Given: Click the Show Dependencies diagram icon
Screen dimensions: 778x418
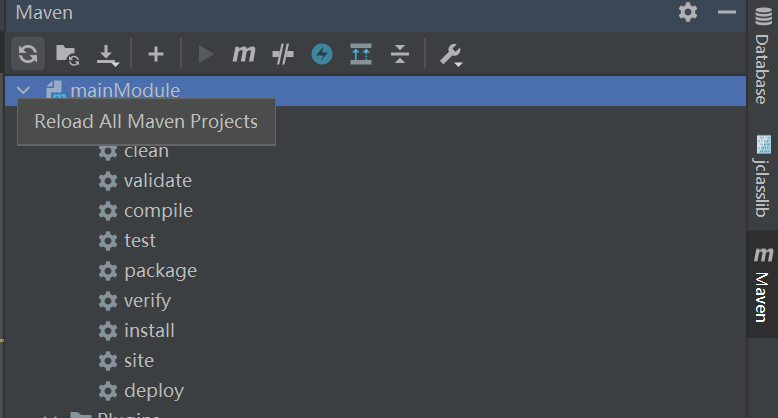Looking at the screenshot, I should coord(361,54).
